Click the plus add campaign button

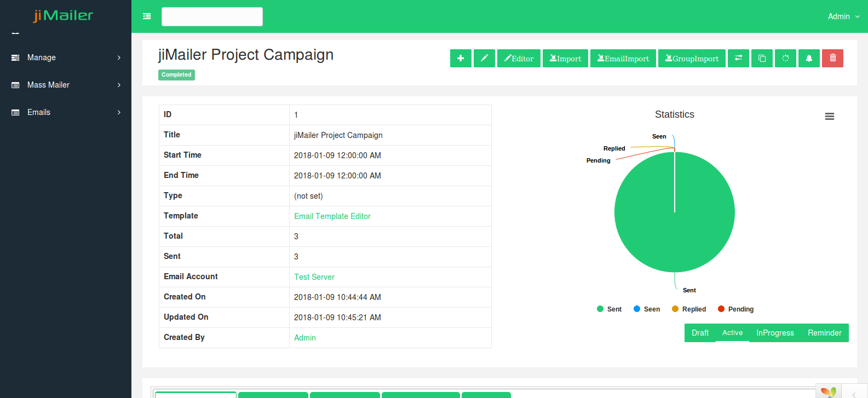(x=461, y=58)
